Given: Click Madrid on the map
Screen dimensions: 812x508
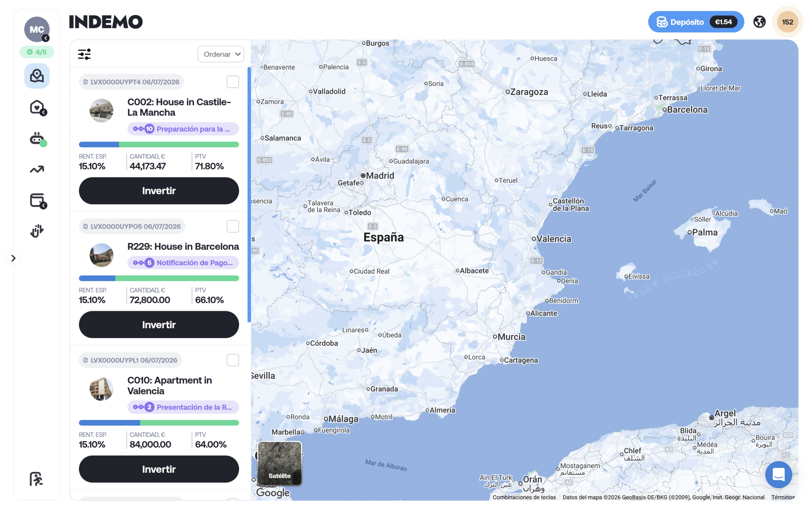Looking at the screenshot, I should pyautogui.click(x=379, y=175).
